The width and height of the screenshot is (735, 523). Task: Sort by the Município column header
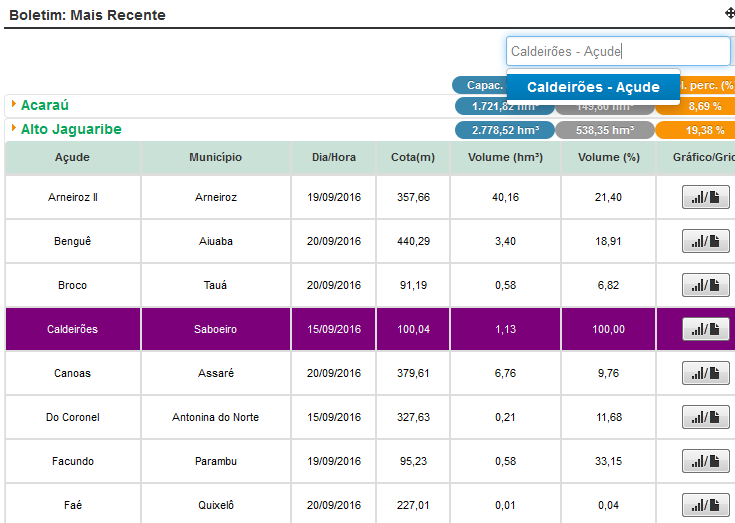[215, 158]
